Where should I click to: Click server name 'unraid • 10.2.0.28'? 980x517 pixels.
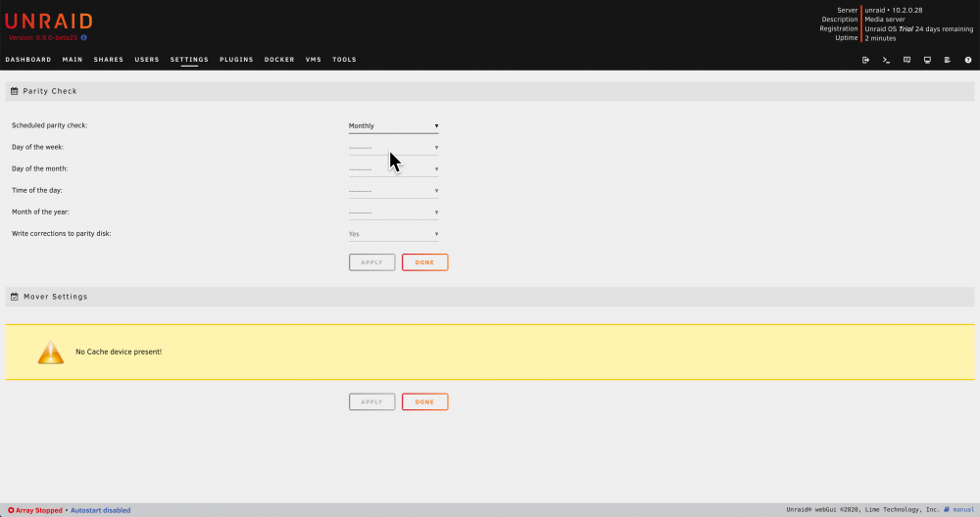pyautogui.click(x=893, y=10)
